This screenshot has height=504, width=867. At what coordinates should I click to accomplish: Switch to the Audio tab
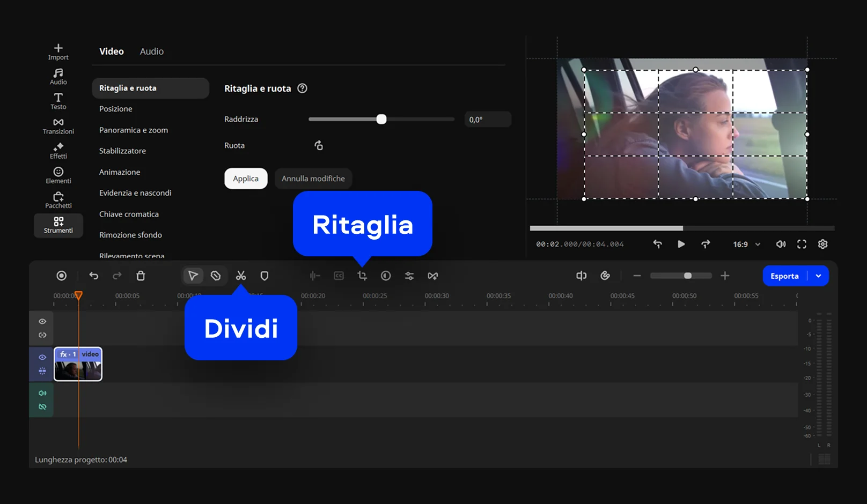coord(152,51)
